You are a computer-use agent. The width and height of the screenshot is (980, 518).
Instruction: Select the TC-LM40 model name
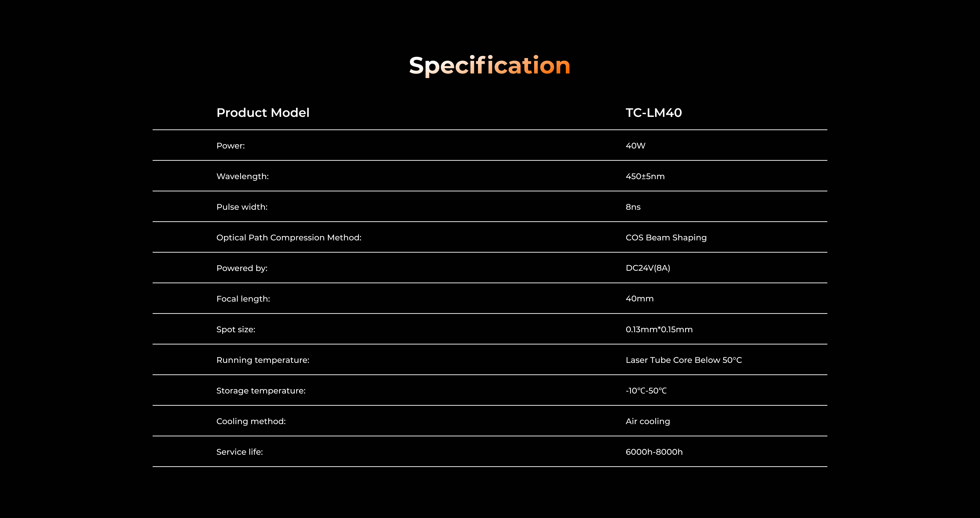[654, 113]
